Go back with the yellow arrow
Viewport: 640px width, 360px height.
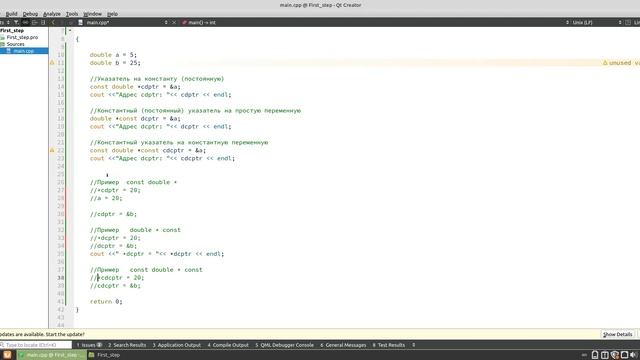tap(53, 22)
